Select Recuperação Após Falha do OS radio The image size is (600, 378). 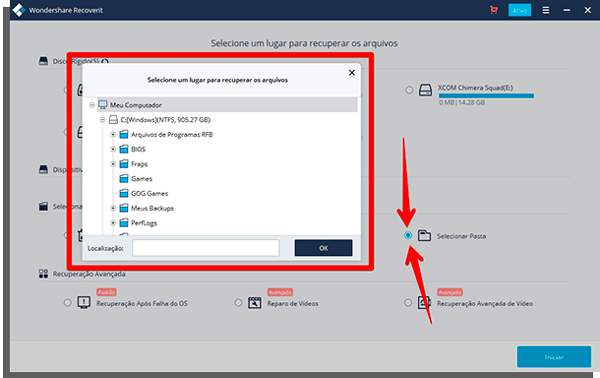(68, 303)
